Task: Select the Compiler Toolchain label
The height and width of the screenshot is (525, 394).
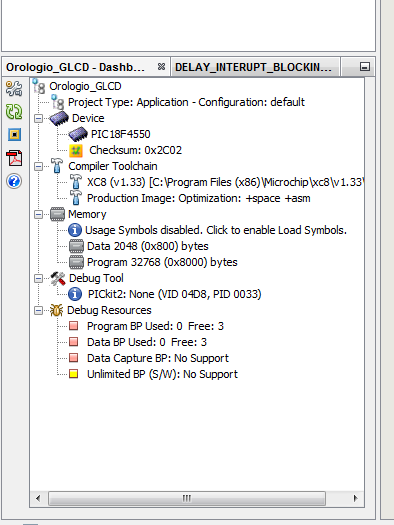Action: (x=113, y=166)
